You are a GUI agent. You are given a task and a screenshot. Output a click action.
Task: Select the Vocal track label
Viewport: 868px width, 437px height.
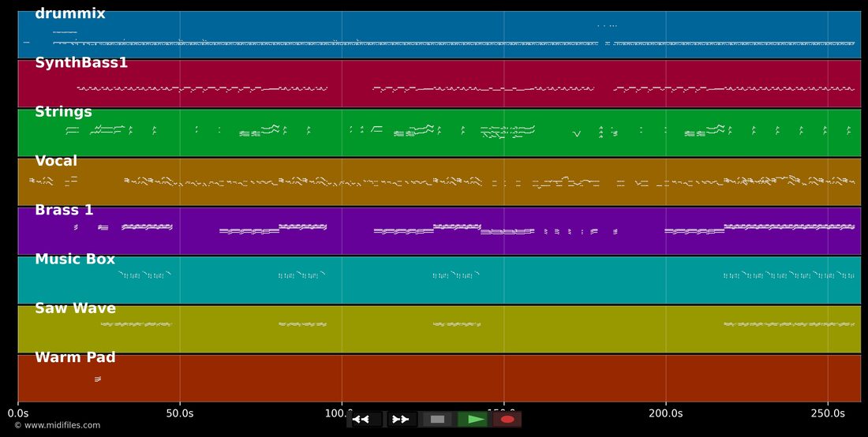56,161
